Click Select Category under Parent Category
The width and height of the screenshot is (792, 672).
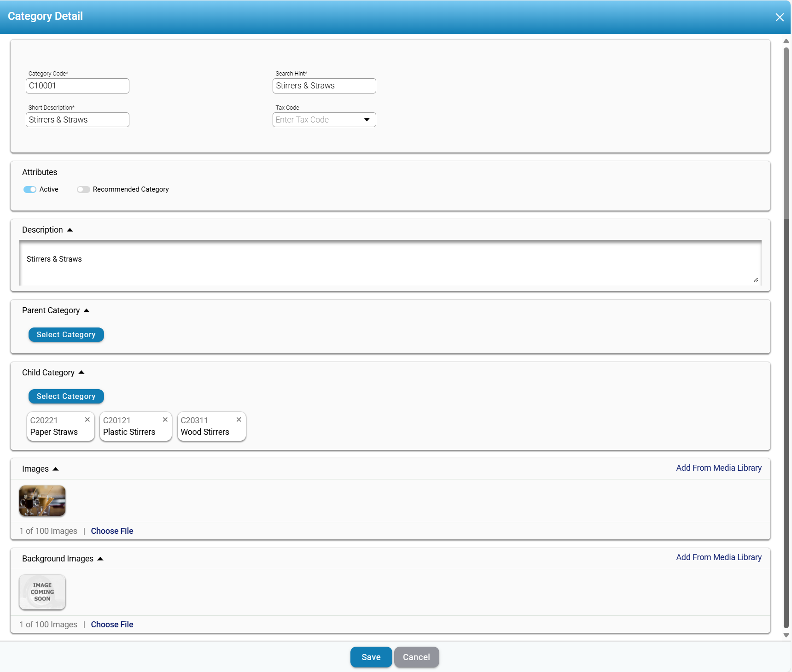66,335
